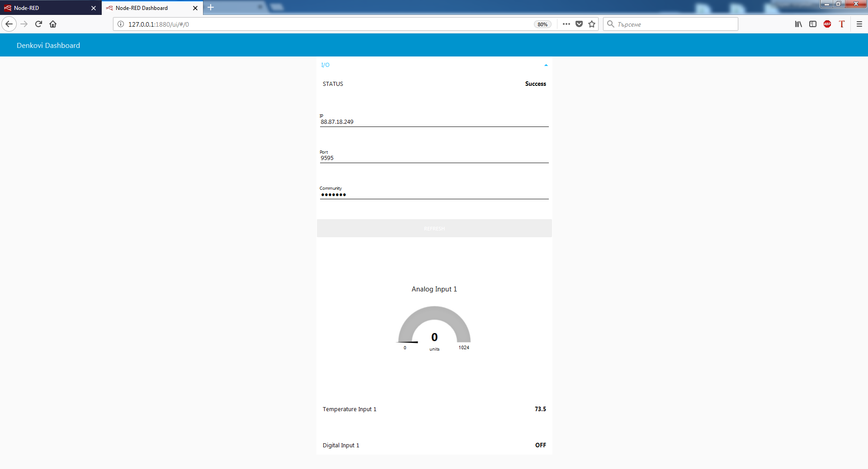This screenshot has height=469, width=868.
Task: Bookmark this page with star icon
Action: click(592, 24)
